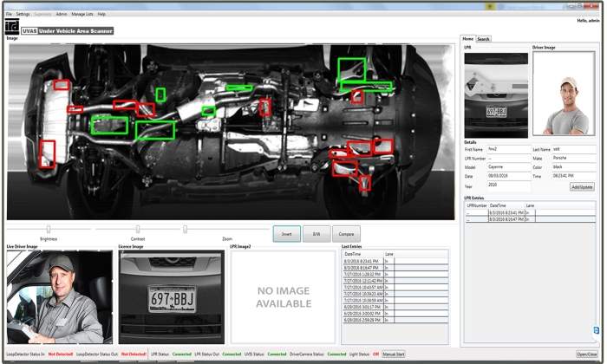This screenshot has width=607, height=364.
Task: Open the File menu
Action: pyautogui.click(x=9, y=15)
